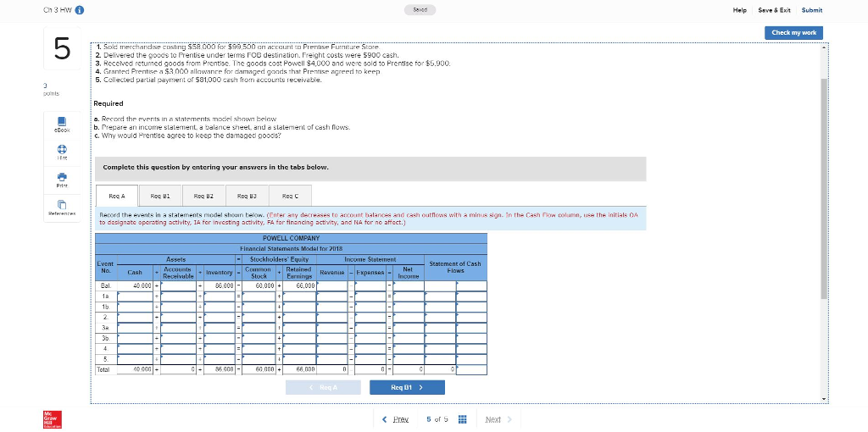The height and width of the screenshot is (432, 868).
Task: Go to next question with Next
Action: pyautogui.click(x=498, y=419)
